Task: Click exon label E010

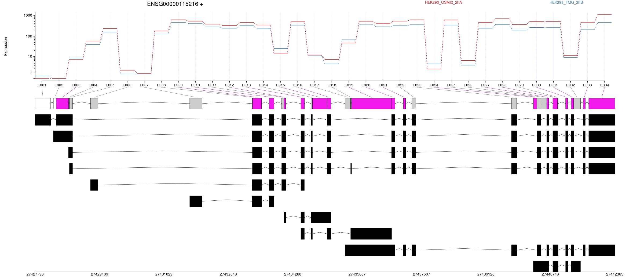Action: click(x=195, y=85)
